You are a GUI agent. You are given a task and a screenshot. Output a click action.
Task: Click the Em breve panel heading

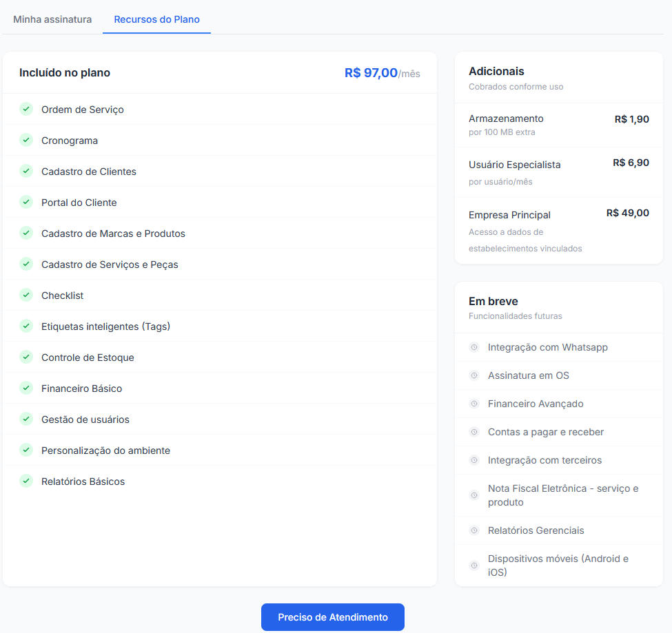point(493,302)
